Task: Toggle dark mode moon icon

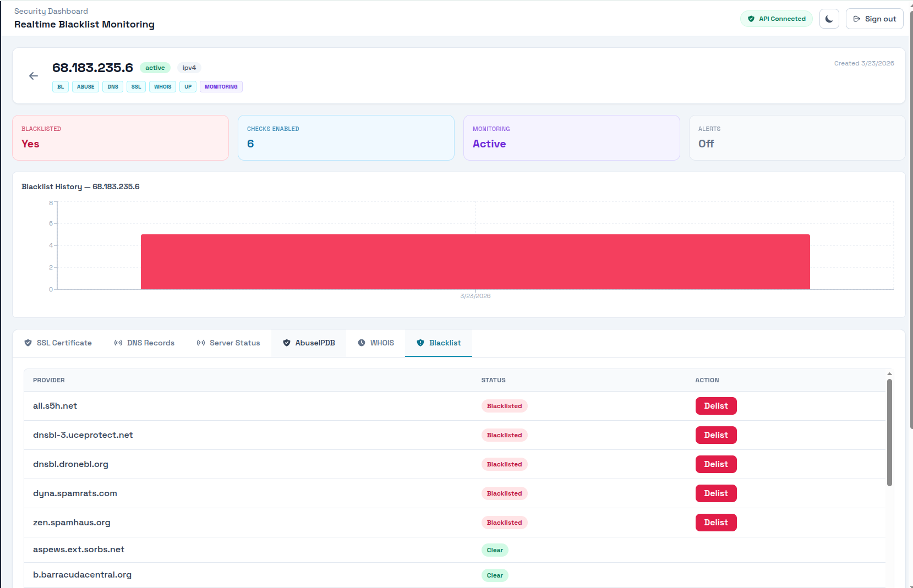Action: [829, 19]
